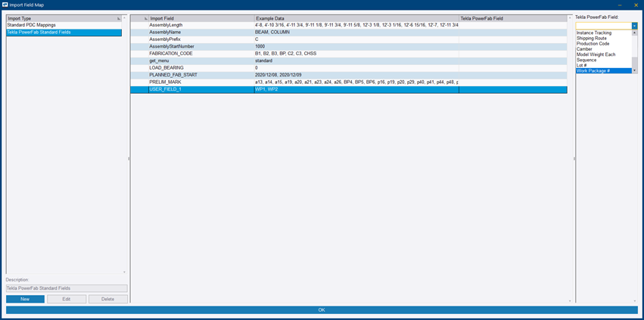This screenshot has height=320, width=644.
Task: Select Standard PDC Mappings import type
Action: coord(64,25)
